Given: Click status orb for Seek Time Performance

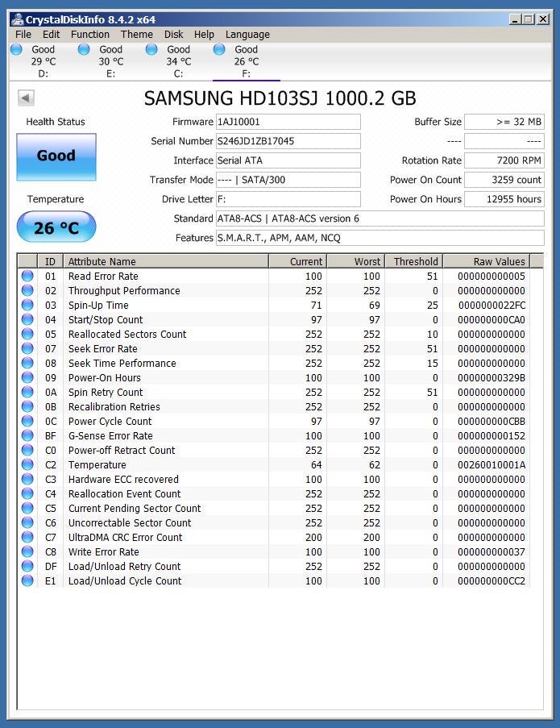Looking at the screenshot, I should (x=27, y=363).
